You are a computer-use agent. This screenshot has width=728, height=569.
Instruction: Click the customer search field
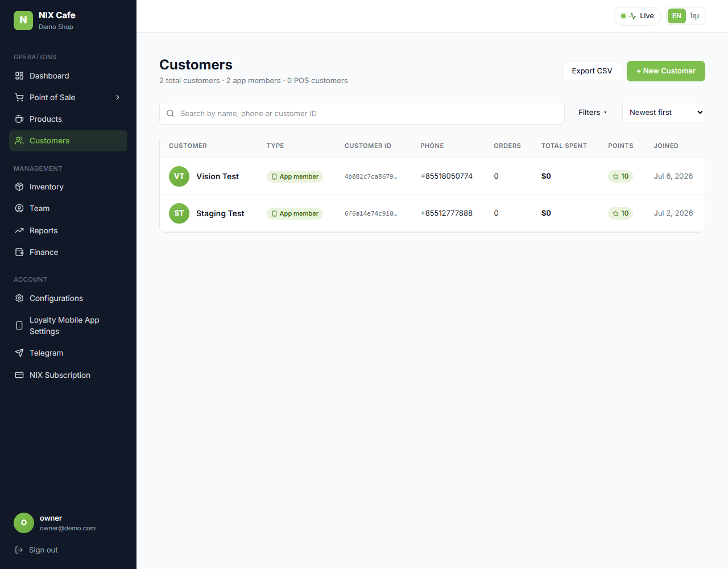[362, 113]
